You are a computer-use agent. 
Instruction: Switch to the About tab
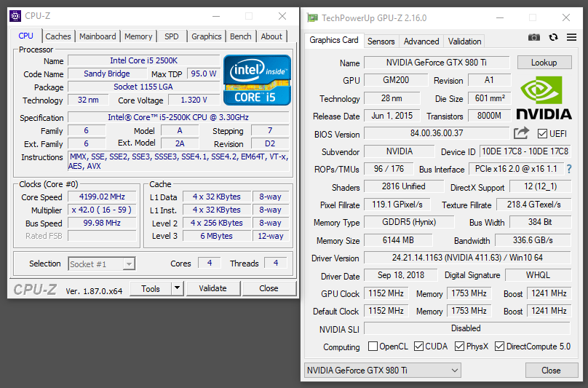click(x=271, y=36)
